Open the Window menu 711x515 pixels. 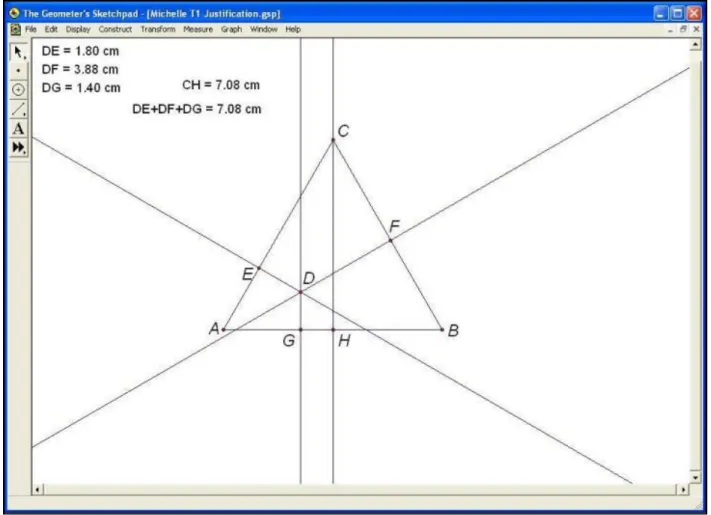[x=263, y=29]
